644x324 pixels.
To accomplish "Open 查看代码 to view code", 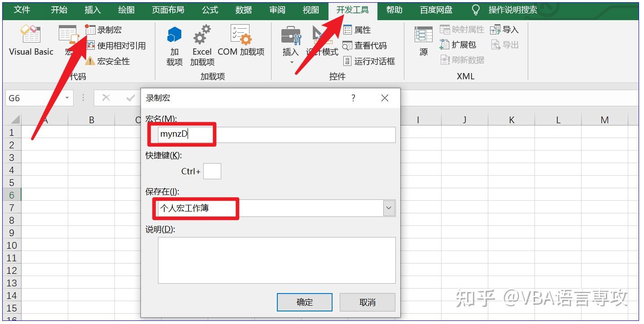I will click(x=347, y=45).
